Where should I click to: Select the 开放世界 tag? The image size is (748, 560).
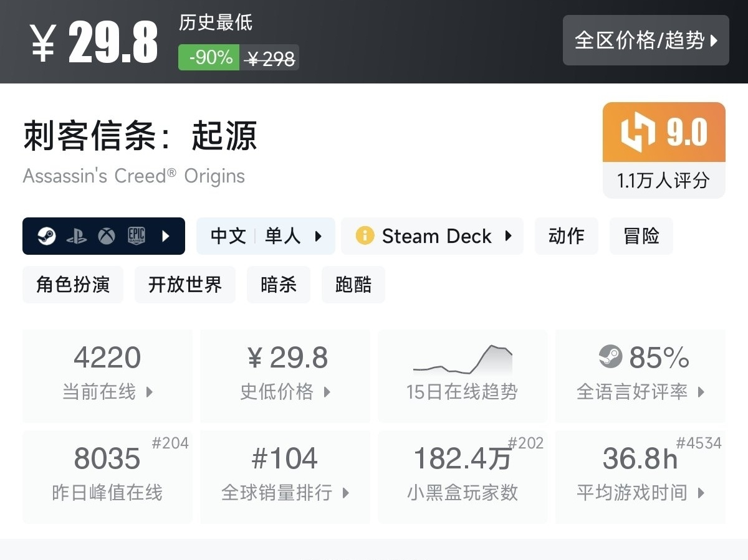tap(185, 285)
